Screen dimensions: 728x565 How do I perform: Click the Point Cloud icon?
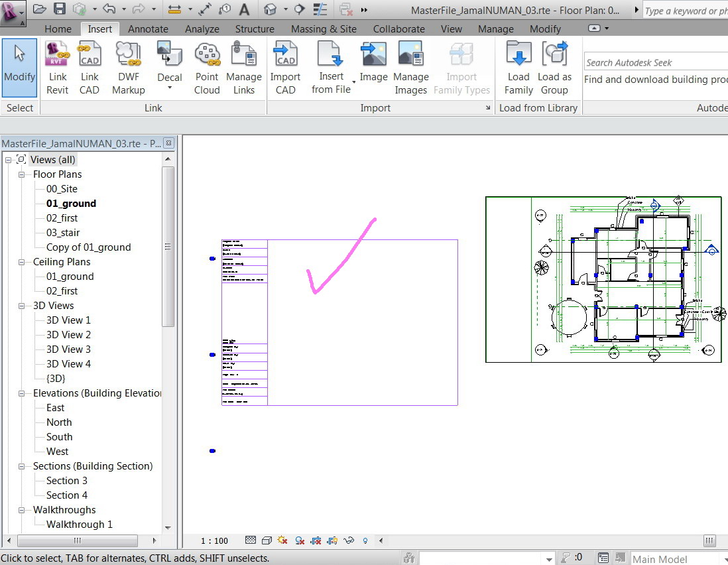pos(207,68)
